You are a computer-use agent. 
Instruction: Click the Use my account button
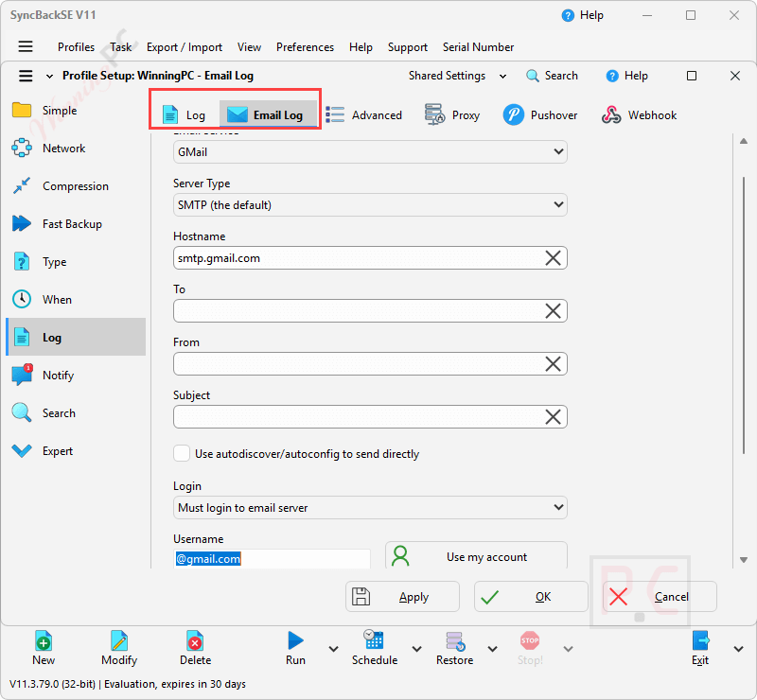pos(476,555)
